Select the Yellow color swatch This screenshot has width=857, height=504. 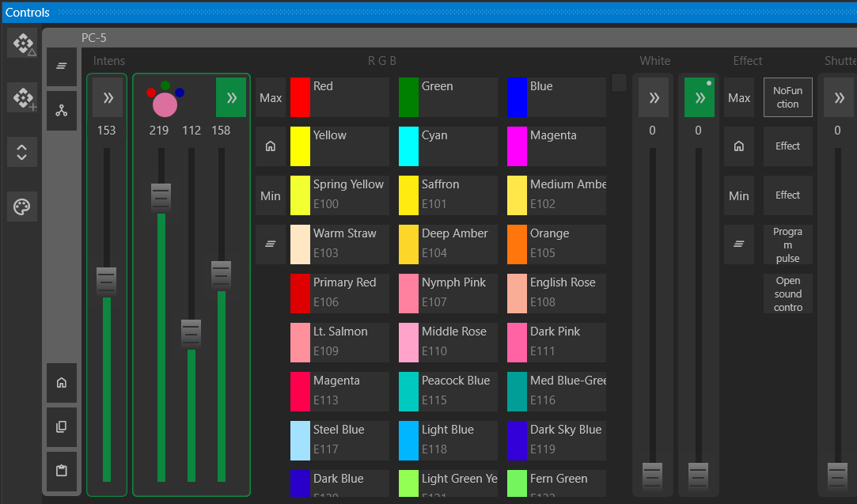[x=339, y=146]
